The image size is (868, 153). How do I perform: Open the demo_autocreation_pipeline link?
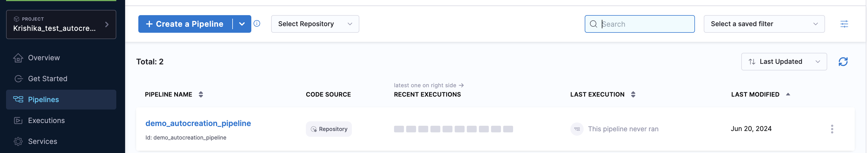[x=198, y=123]
